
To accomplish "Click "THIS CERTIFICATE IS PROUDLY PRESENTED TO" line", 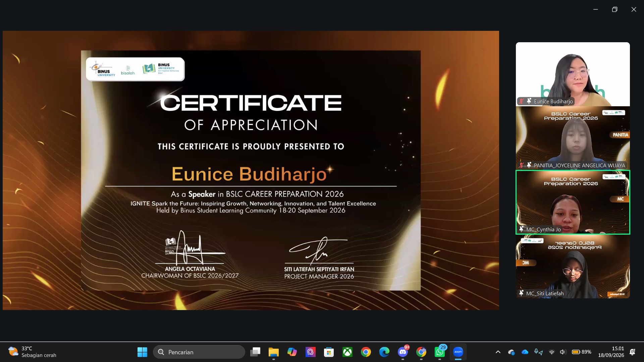I will 251,146.
